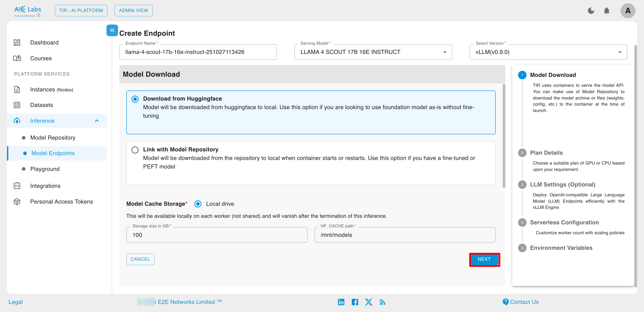The height and width of the screenshot is (312, 644).
Task: Open the X (Twitter) footer icon
Action: click(368, 302)
